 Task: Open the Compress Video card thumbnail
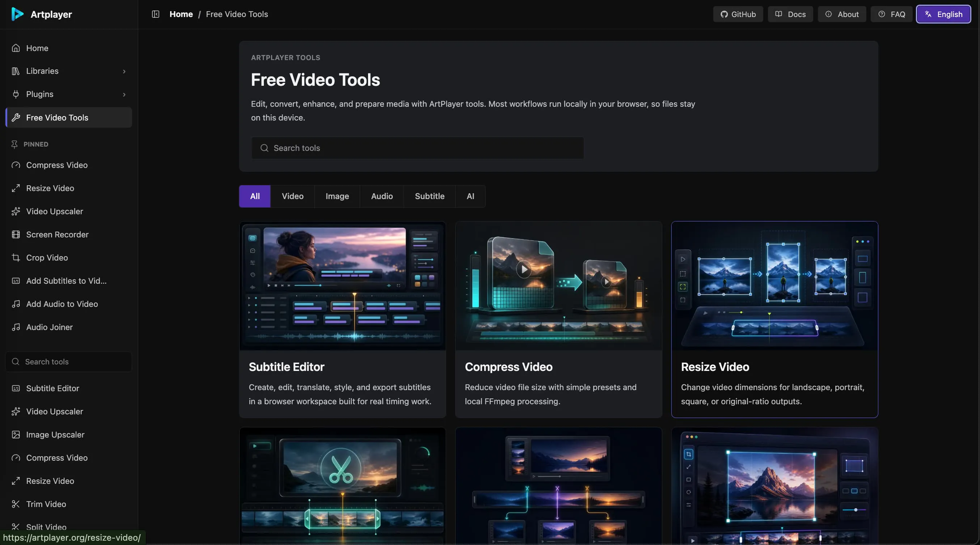coord(558,286)
